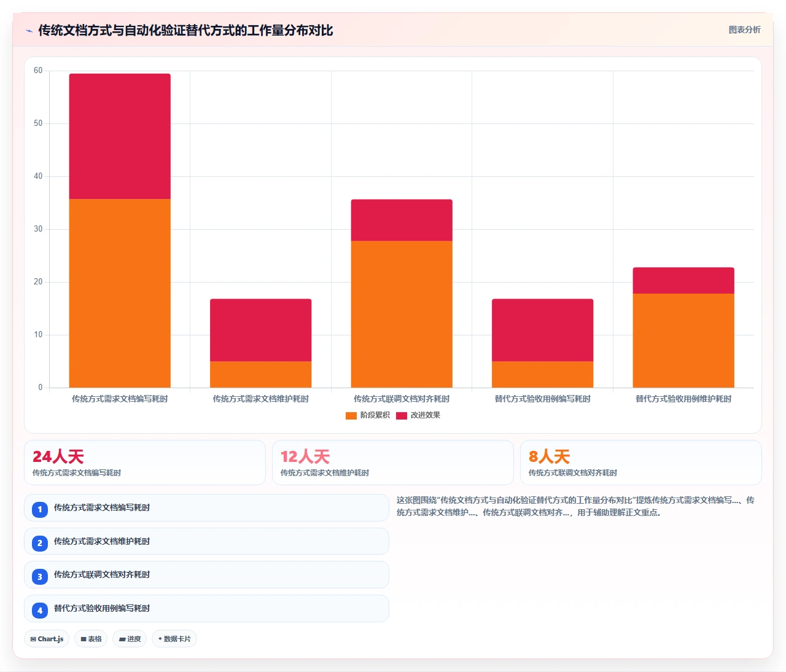Select list item 传统方式需求文档维护耗时
The image size is (786, 672).
click(206, 541)
